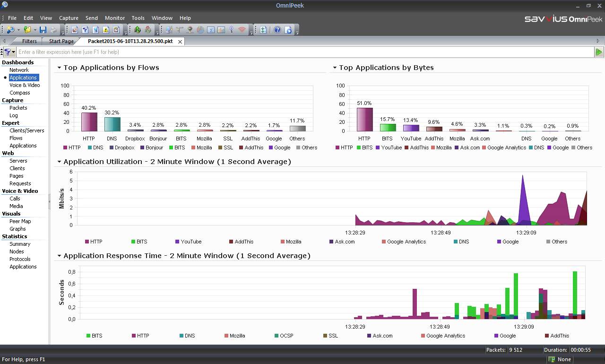Open the Help menu
This screenshot has width=605, height=364.
[185, 18]
